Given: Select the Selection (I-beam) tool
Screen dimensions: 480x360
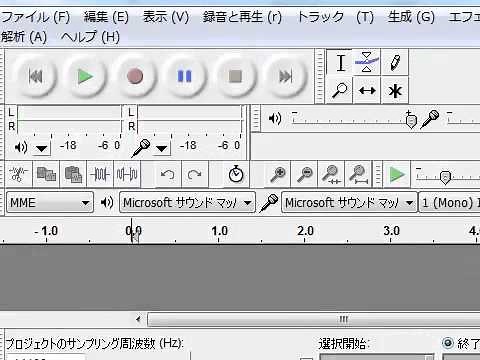Looking at the screenshot, I should (340, 62).
